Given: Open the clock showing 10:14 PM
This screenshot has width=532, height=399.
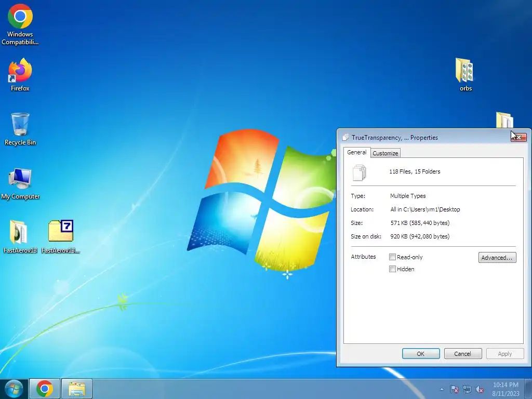Looking at the screenshot, I should 506,389.
